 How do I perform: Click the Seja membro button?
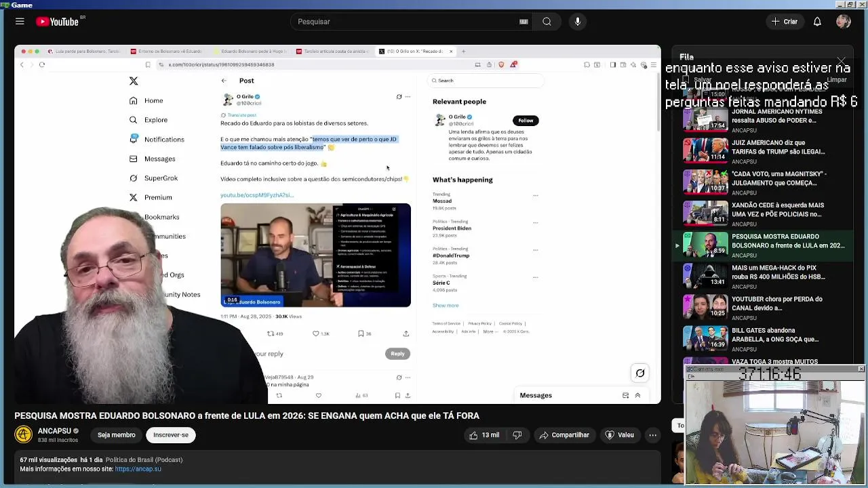pos(117,435)
